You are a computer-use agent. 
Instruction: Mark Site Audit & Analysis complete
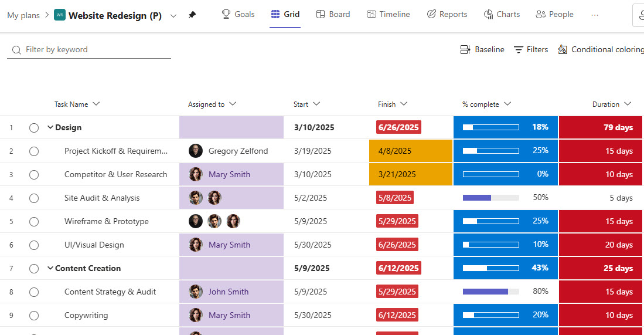pyautogui.click(x=34, y=198)
